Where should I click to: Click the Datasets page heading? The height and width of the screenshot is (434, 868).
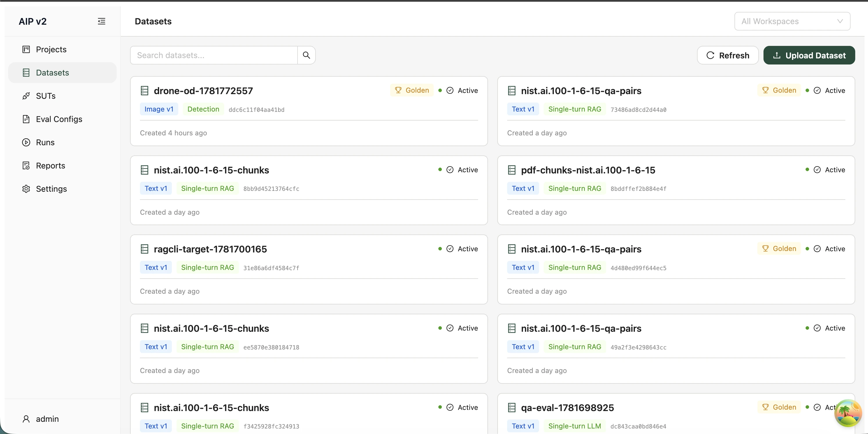tap(153, 21)
